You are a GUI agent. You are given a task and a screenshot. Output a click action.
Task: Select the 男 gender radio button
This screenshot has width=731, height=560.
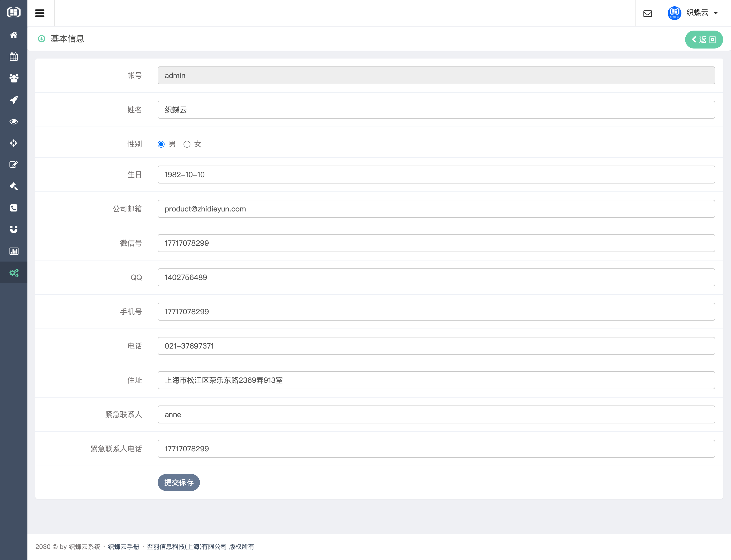(x=161, y=144)
